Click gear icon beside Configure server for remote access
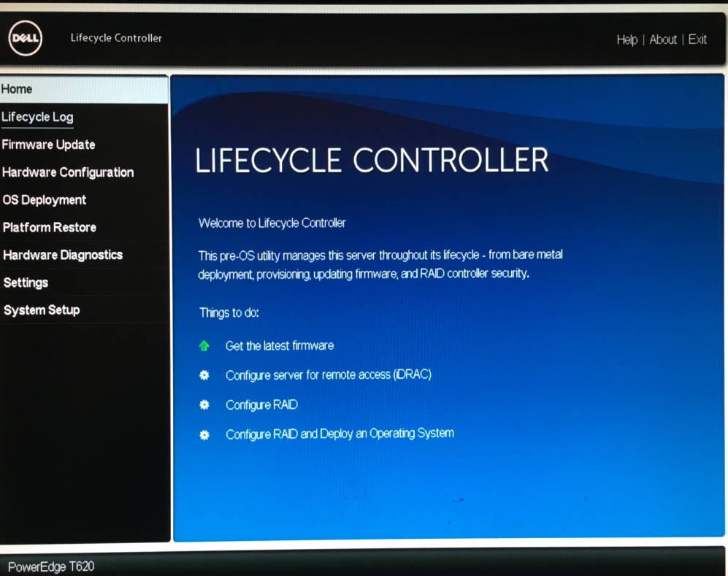Viewport: 728px width, 576px height. click(x=204, y=375)
